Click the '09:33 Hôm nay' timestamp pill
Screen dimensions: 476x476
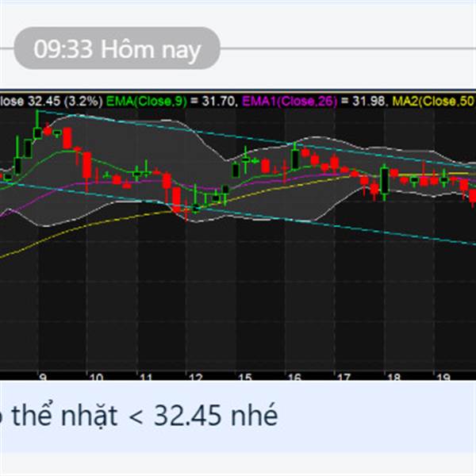117,48
